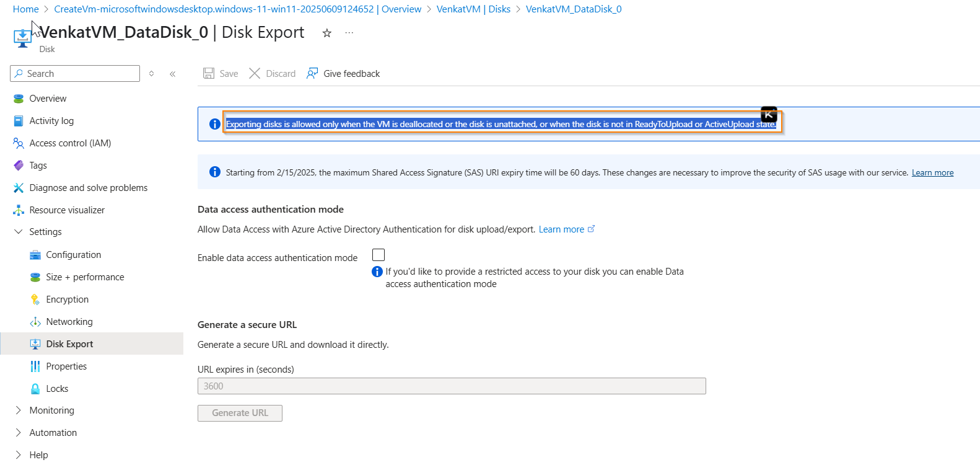Click the Configuration icon
Screen dimensions: 980x470
(x=35, y=255)
